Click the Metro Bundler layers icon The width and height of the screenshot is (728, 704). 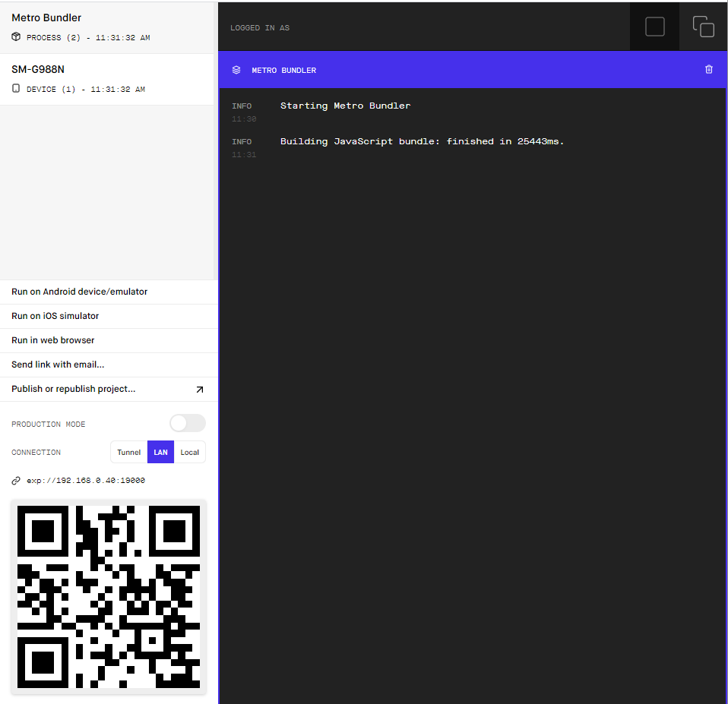(x=236, y=70)
